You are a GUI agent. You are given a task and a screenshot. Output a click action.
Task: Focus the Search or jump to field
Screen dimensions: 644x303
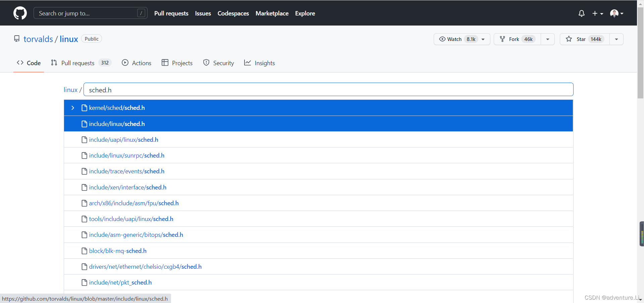click(91, 13)
